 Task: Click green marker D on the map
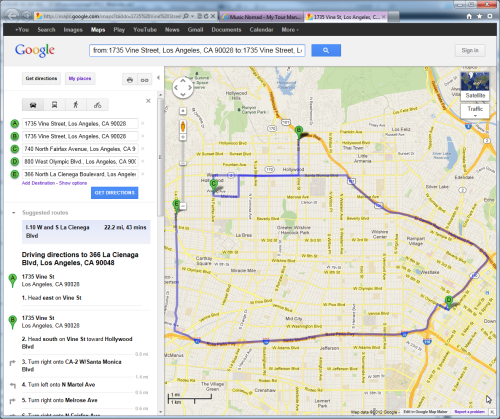[x=449, y=302]
